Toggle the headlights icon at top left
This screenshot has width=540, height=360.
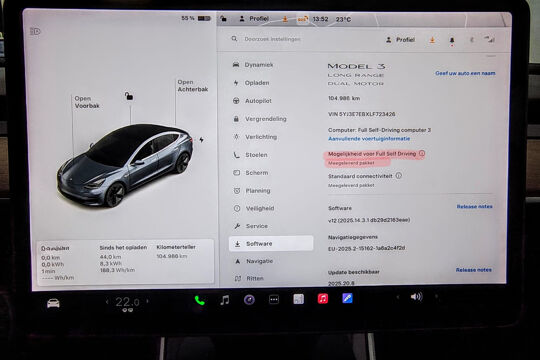click(35, 32)
